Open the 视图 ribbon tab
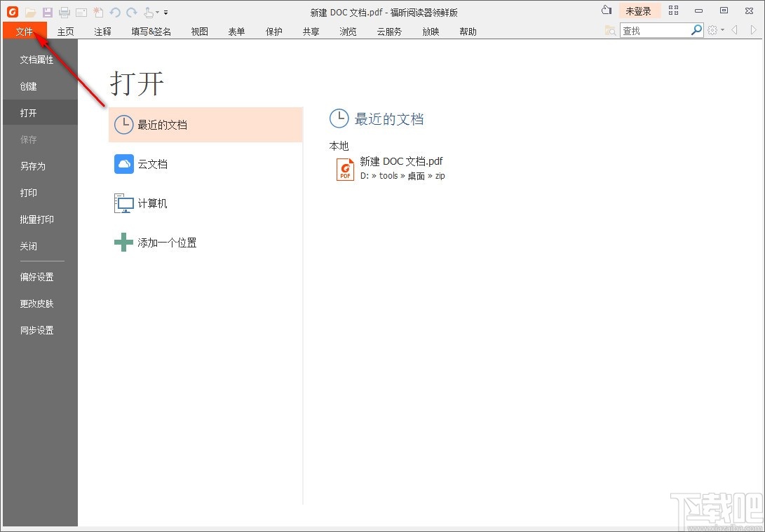The width and height of the screenshot is (765, 532). 199,32
